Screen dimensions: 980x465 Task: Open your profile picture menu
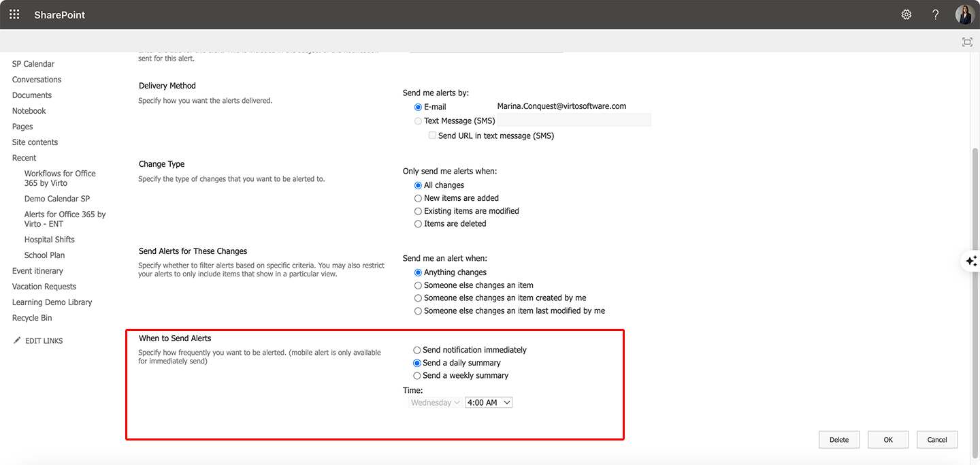[964, 14]
